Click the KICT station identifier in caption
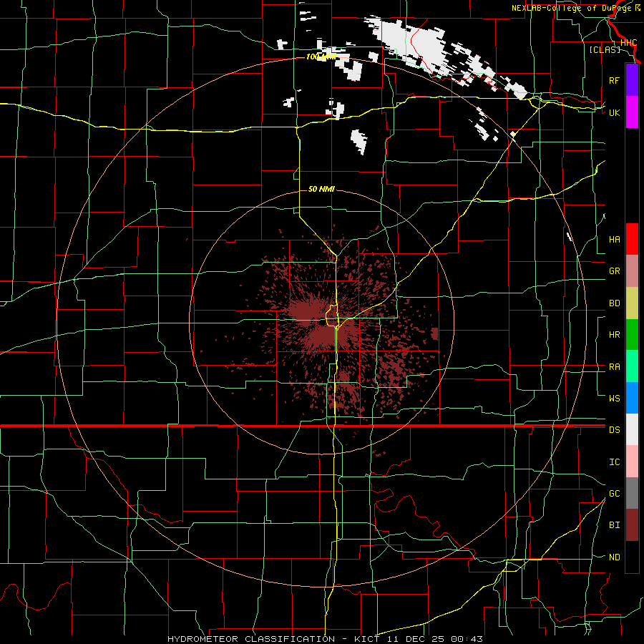Image resolution: width=644 pixels, height=644 pixels. 367,639
